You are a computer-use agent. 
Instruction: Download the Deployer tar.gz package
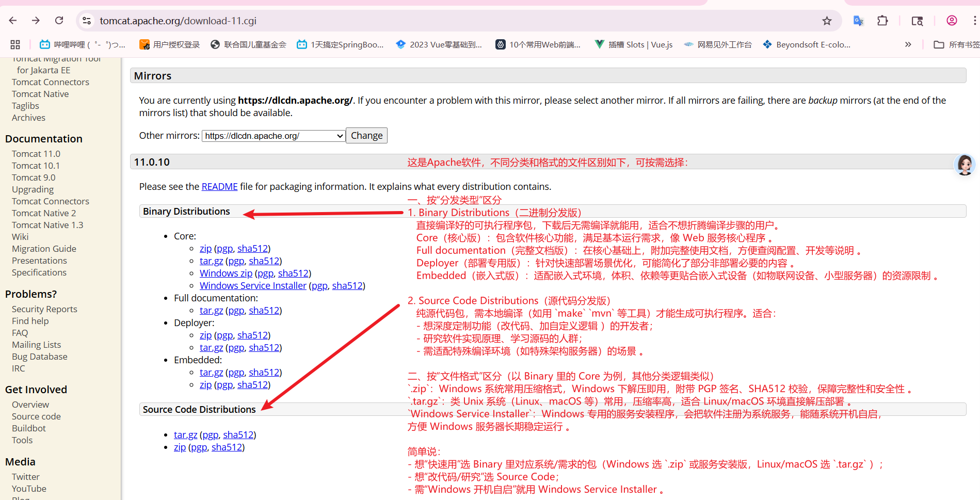coord(211,347)
